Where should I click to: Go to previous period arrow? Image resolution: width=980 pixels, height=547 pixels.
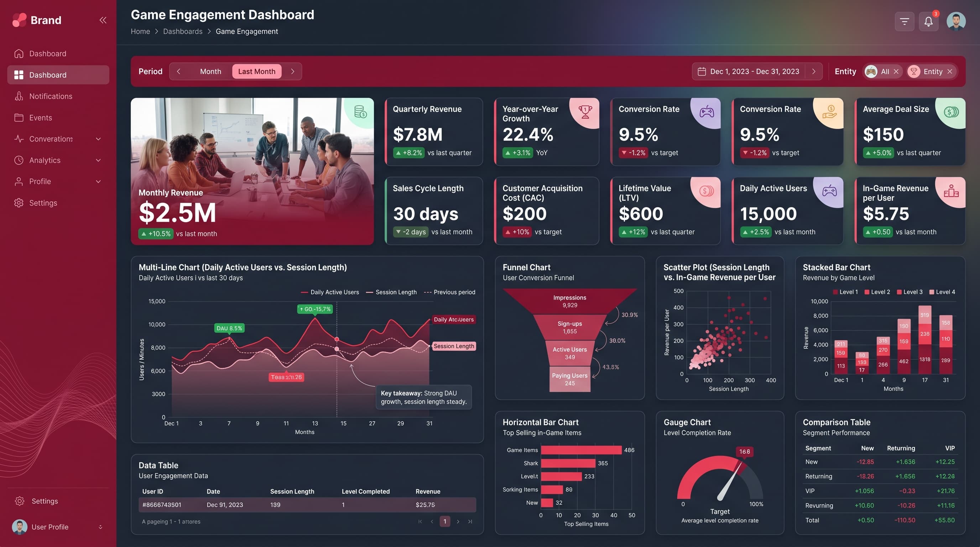tap(178, 71)
